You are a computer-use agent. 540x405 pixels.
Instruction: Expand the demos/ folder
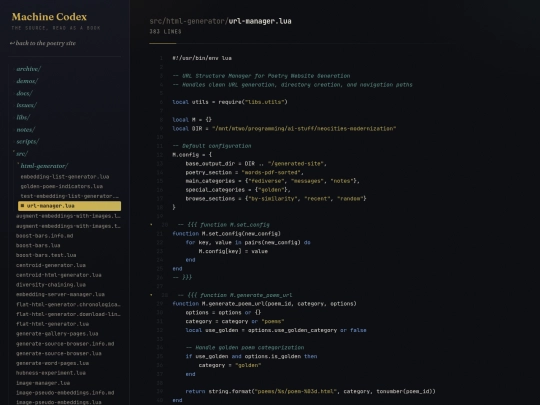point(27,81)
